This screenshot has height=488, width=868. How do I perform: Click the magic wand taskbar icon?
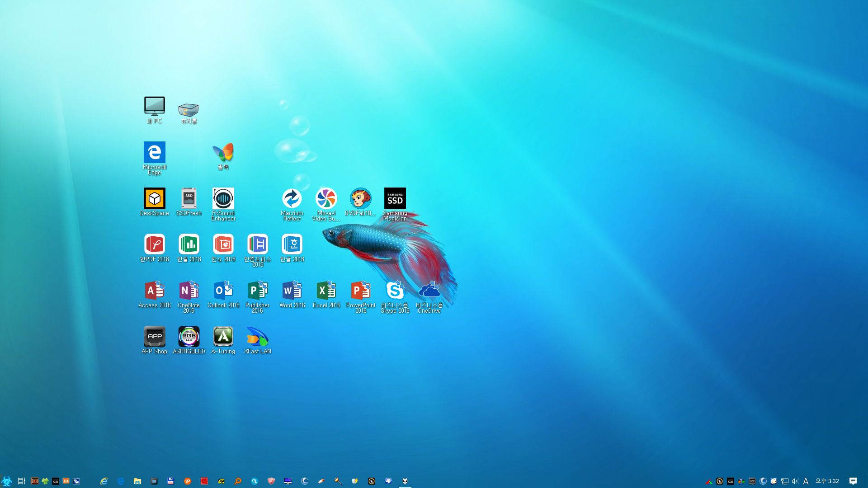[338, 481]
